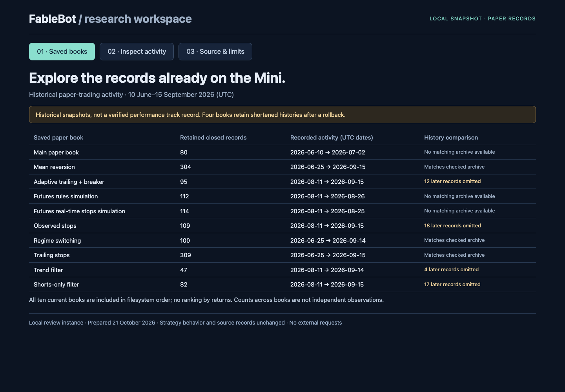The width and height of the screenshot is (565, 392).
Task: Click record count 80 for Main paper book
Action: pos(184,152)
